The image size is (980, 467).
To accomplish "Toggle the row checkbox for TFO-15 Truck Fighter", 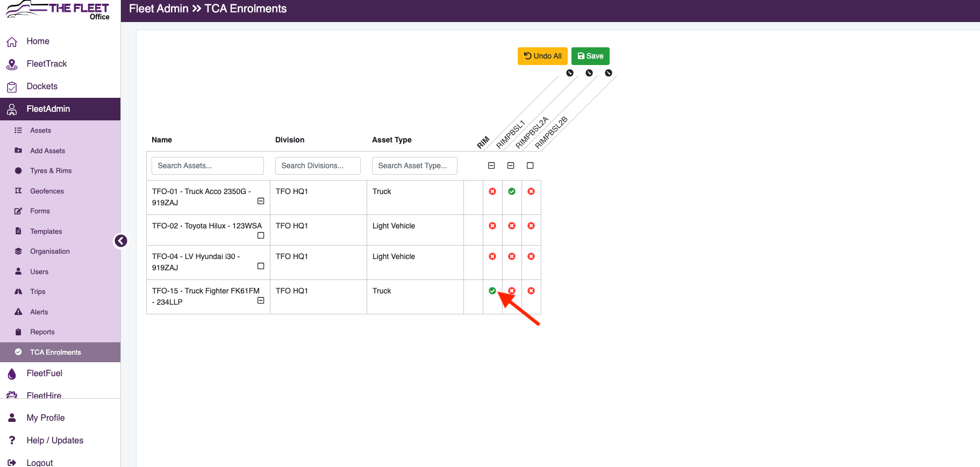I will (261, 300).
